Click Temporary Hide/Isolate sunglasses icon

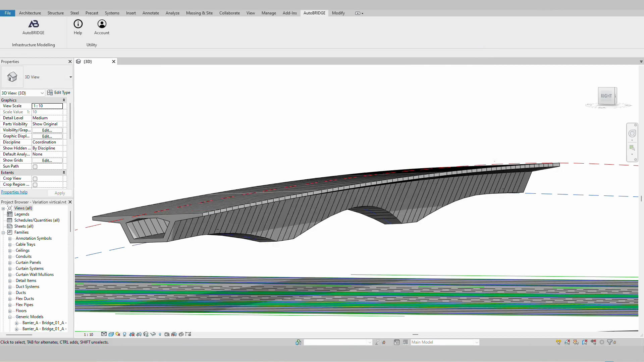coord(153,334)
